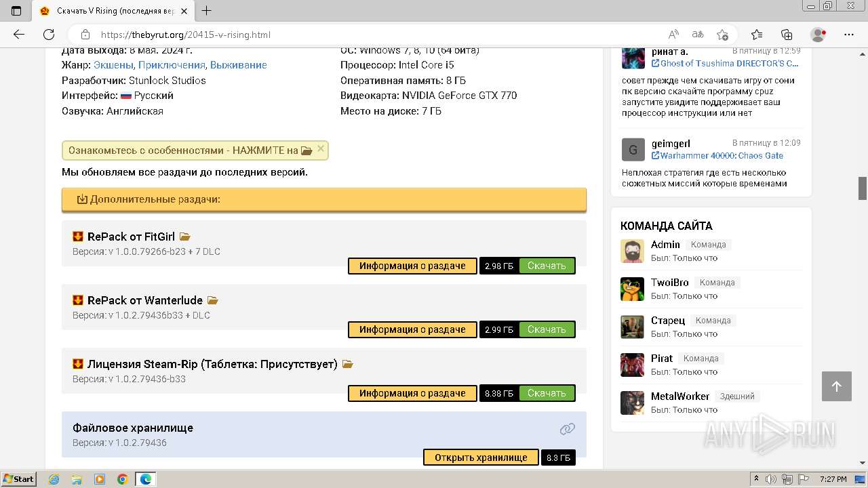Open media player taskbar icon

pos(100,479)
